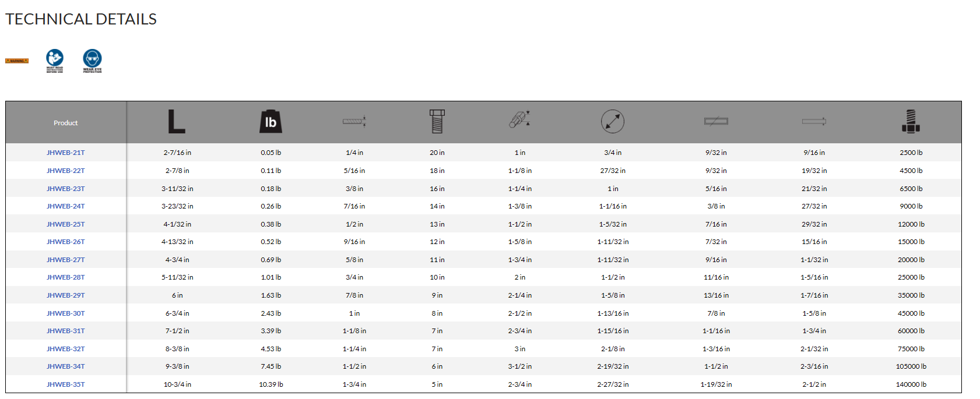Select the '1-5/32 in' cell
The height and width of the screenshot is (399, 980).
tap(613, 224)
